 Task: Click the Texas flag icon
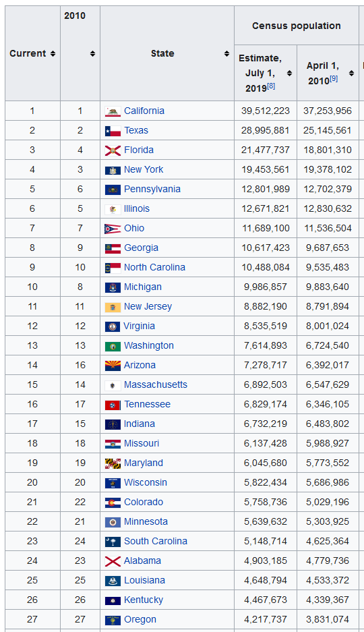click(113, 131)
